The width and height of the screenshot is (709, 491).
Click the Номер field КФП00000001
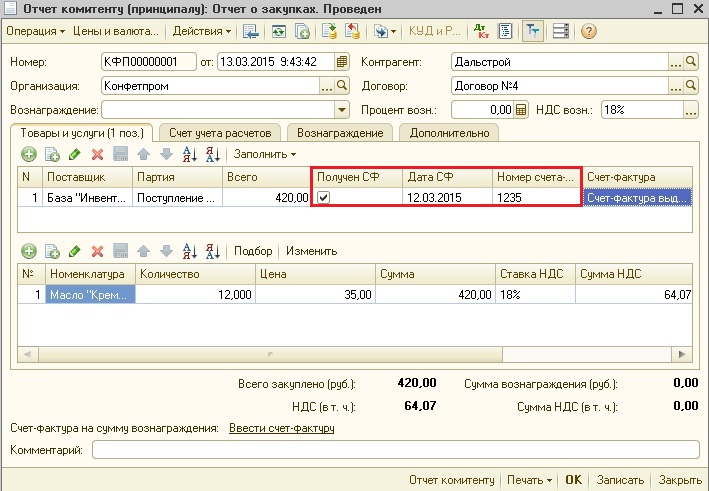pos(149,61)
